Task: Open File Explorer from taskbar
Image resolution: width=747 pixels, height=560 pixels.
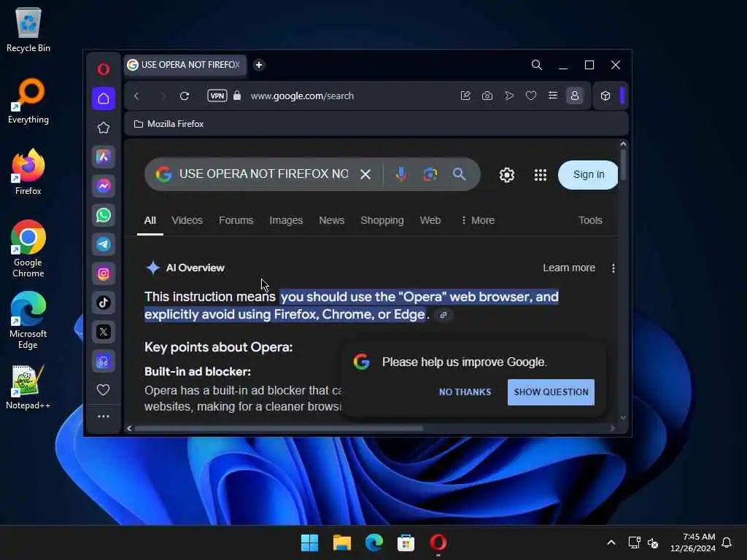Action: (341, 542)
